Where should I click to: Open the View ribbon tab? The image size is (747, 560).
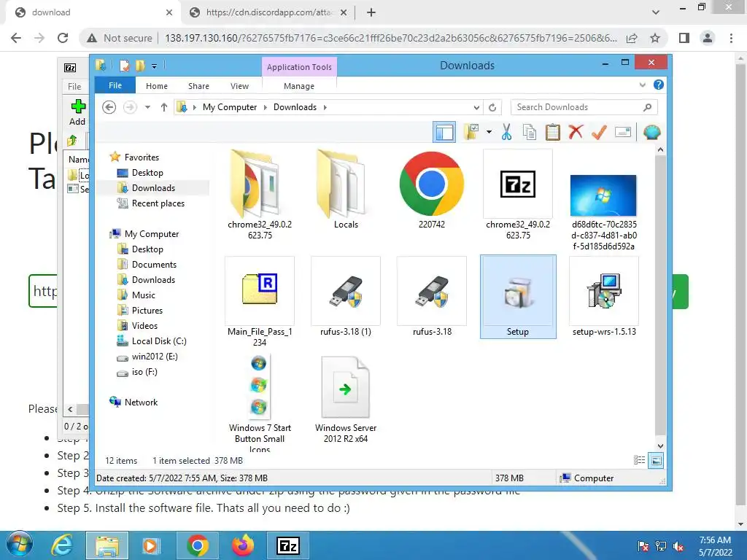tap(239, 86)
